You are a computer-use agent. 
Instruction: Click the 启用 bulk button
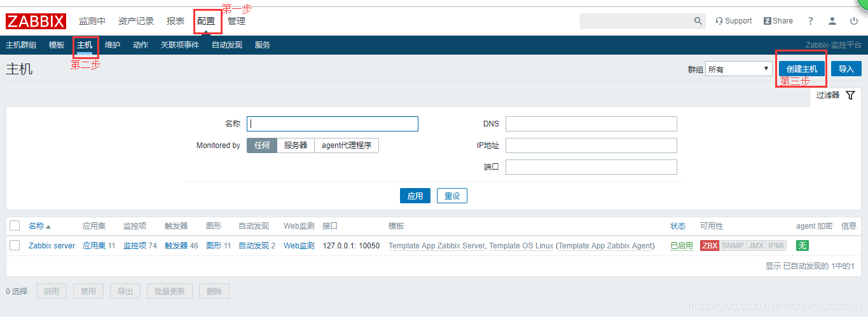(x=52, y=292)
